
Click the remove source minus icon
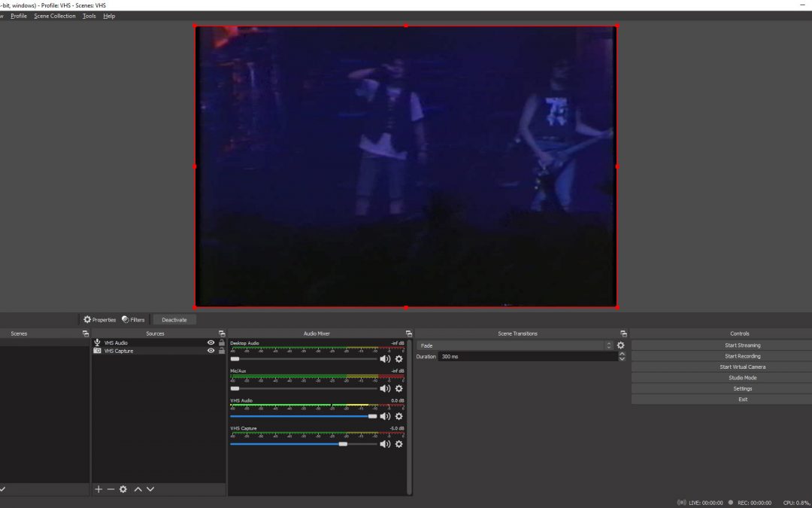pos(111,489)
